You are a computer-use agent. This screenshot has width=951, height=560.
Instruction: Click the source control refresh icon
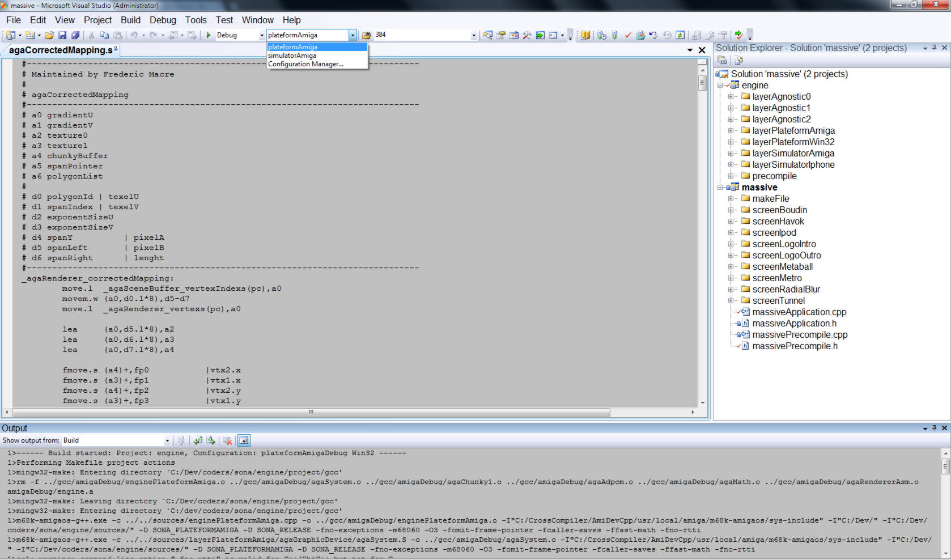point(680,35)
